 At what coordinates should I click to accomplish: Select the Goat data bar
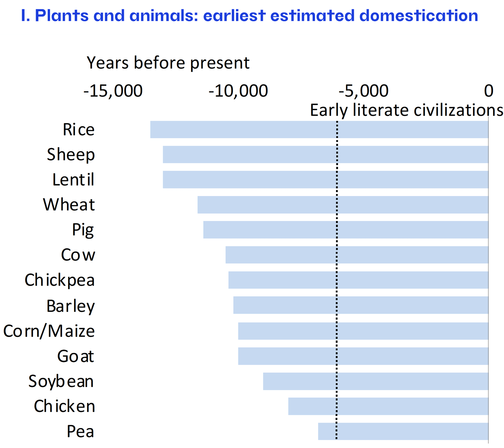(363, 356)
